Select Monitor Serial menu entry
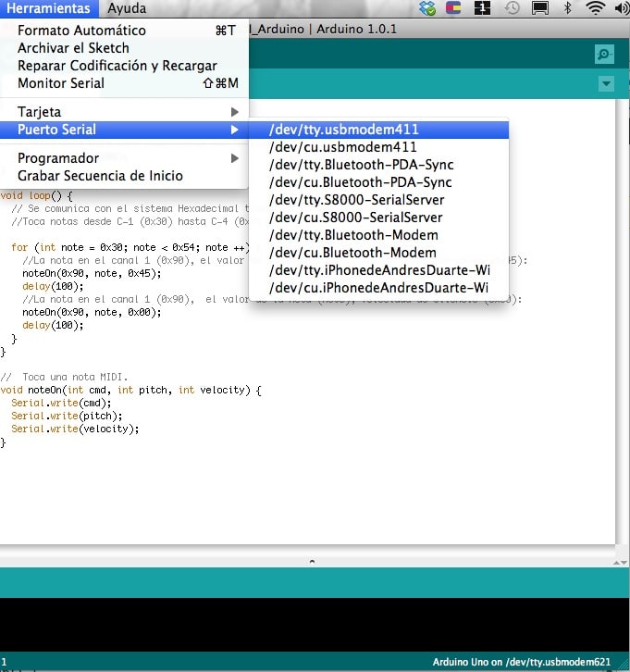 click(61, 83)
